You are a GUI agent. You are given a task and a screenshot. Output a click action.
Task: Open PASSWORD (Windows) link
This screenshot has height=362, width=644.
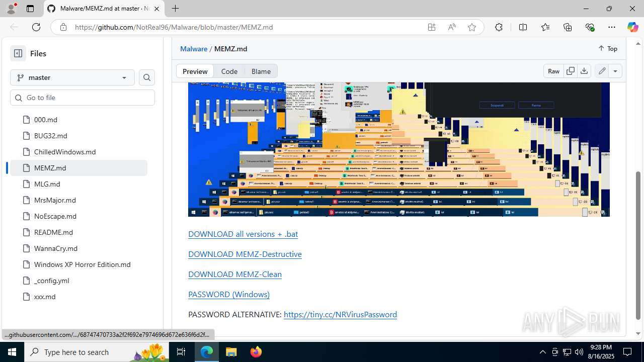click(x=229, y=294)
